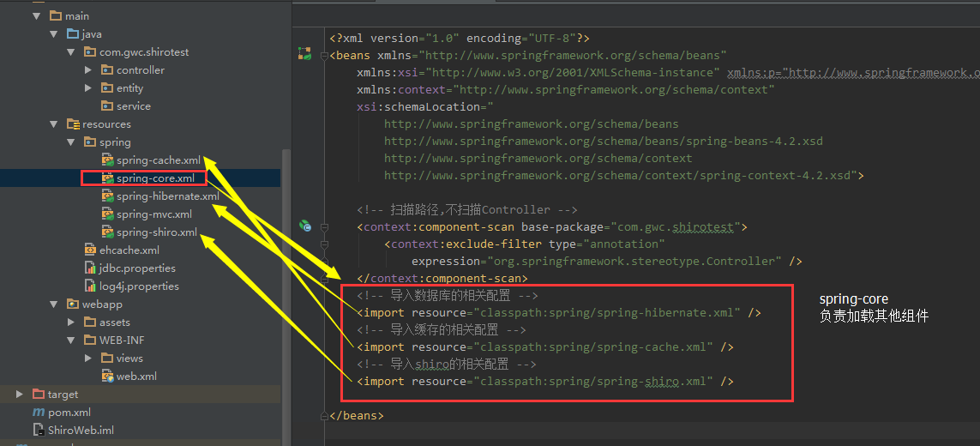This screenshot has width=980, height=446.
Task: Collapse the webapp folder
Action: tap(54, 304)
